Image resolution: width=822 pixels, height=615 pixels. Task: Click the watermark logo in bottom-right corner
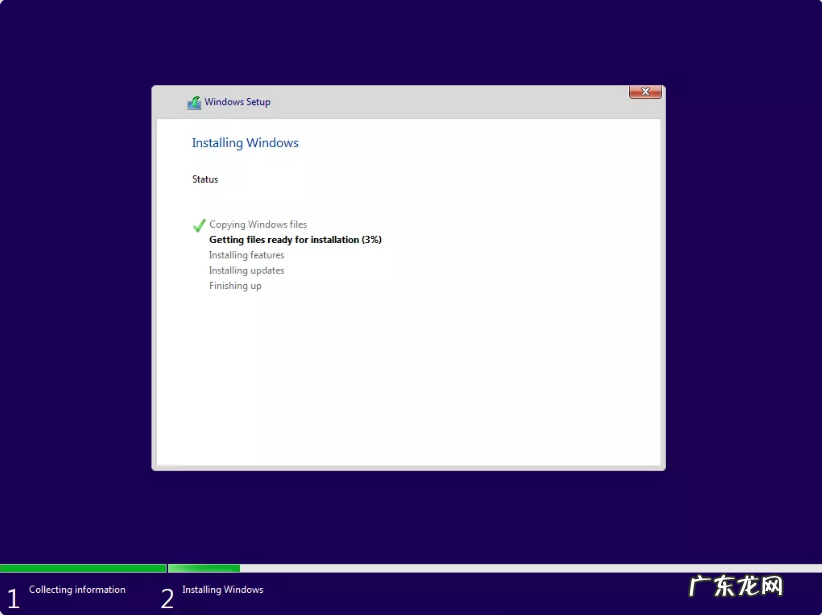pyautogui.click(x=736, y=587)
